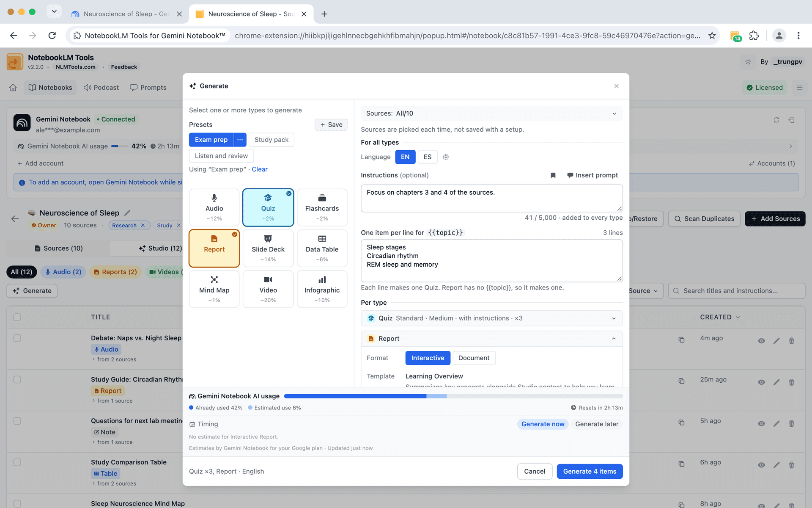Click the background AI usage 42% bar
Viewport: 812px width, 508px height.
coord(120,146)
